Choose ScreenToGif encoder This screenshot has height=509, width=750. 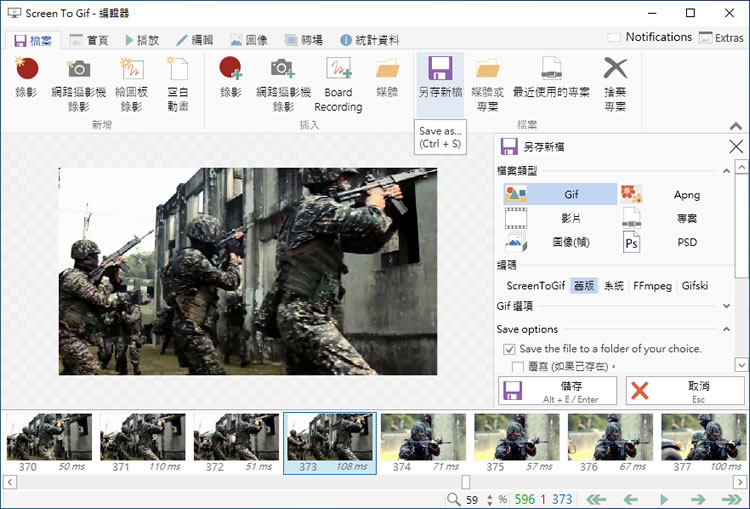pyautogui.click(x=536, y=286)
